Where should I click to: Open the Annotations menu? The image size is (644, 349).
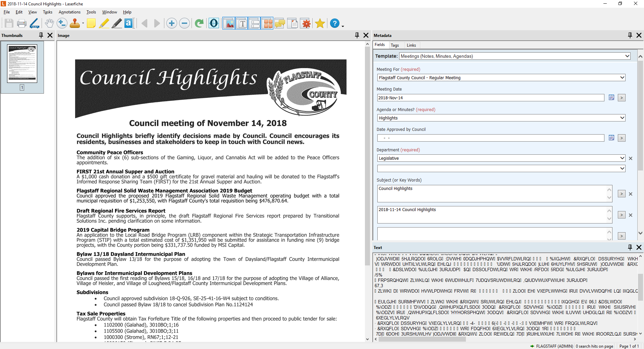[x=69, y=12]
